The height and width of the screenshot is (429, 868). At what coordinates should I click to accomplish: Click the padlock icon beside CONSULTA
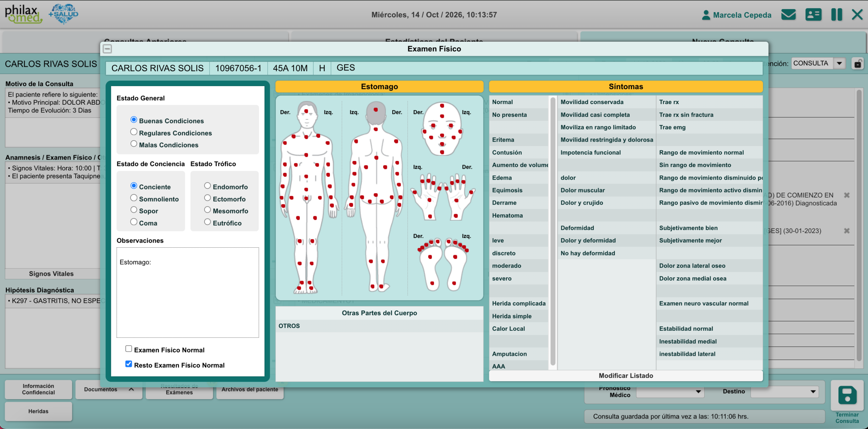click(x=857, y=64)
